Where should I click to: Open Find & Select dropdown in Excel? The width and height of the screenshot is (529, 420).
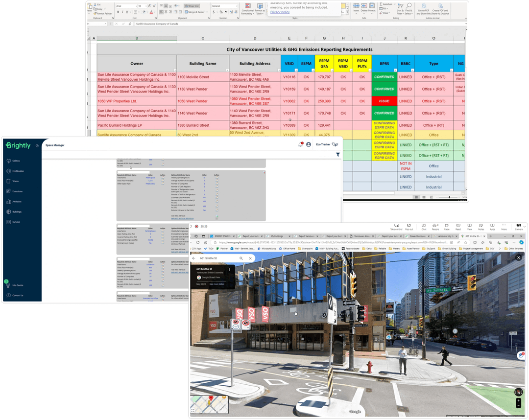pos(409,9)
